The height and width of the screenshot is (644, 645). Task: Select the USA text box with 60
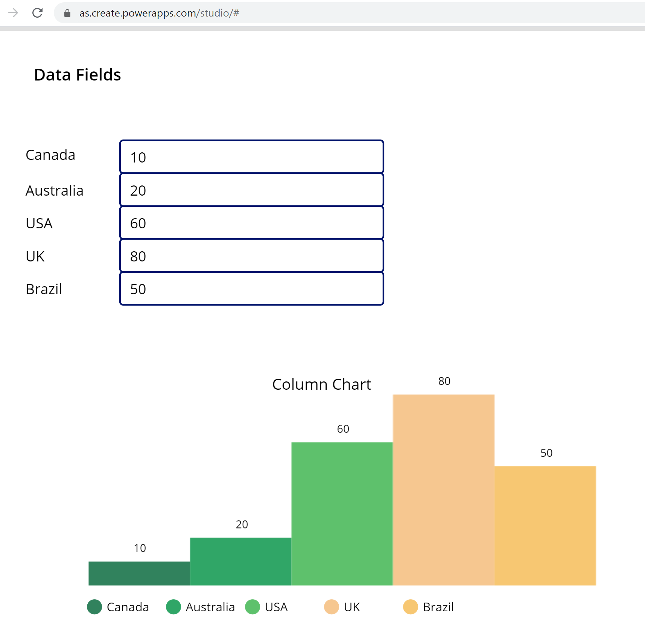click(x=251, y=223)
